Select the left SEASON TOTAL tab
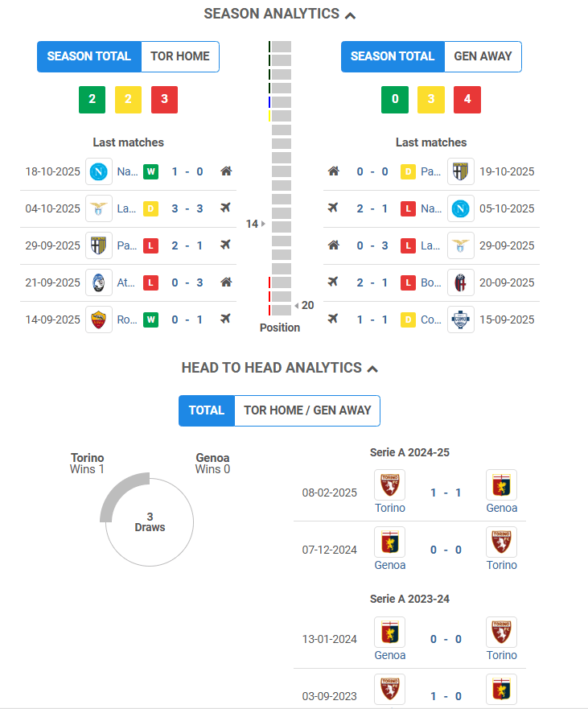This screenshot has height=709, width=588. (88, 56)
